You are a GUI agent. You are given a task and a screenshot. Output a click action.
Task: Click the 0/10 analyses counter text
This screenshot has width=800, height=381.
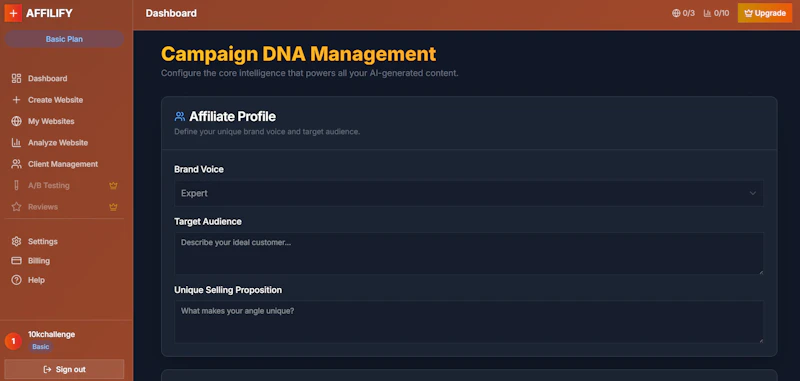click(x=721, y=13)
